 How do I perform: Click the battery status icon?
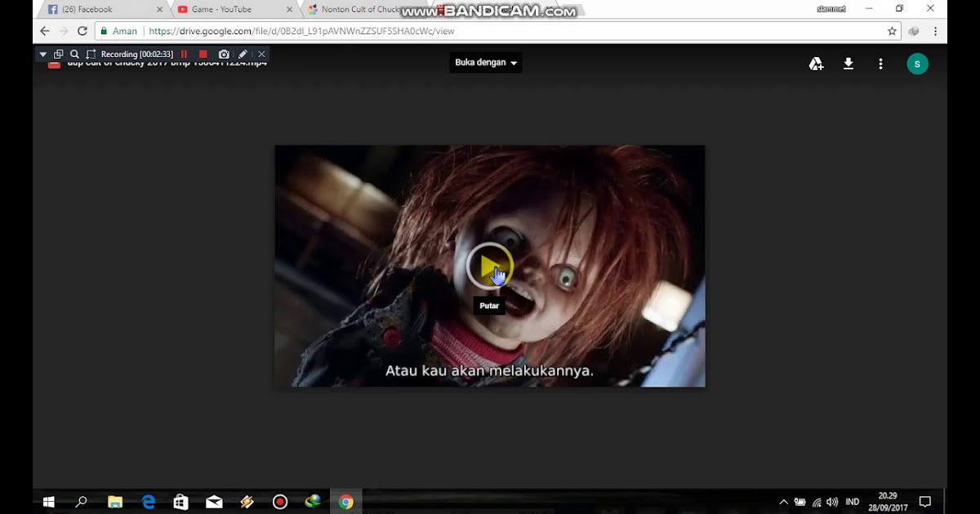800,502
